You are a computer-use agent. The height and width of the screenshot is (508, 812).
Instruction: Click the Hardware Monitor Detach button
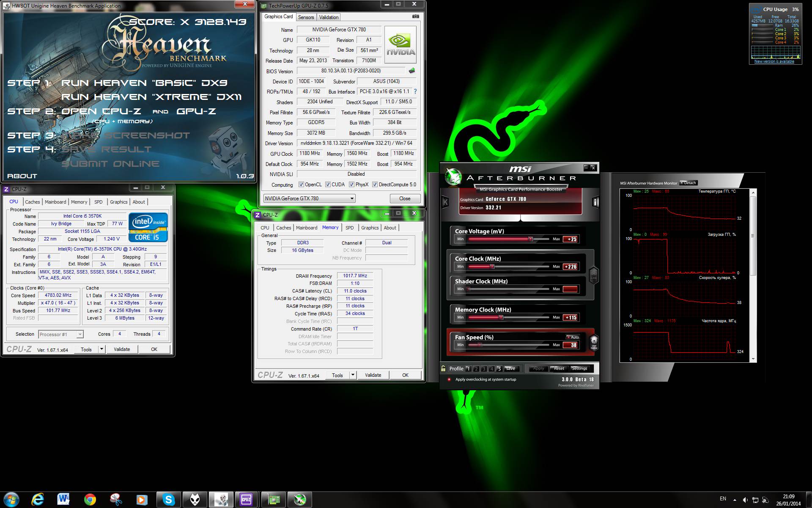689,183
